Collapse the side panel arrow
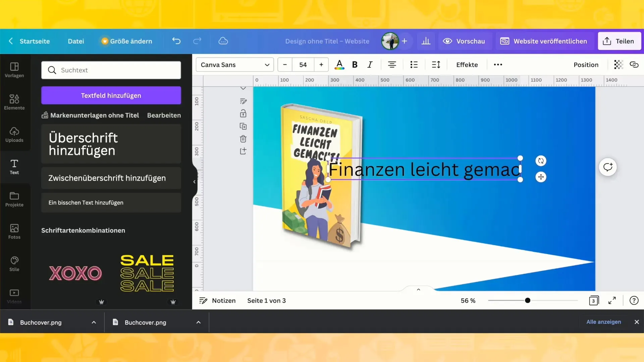This screenshot has height=362, width=644. pos(194,182)
